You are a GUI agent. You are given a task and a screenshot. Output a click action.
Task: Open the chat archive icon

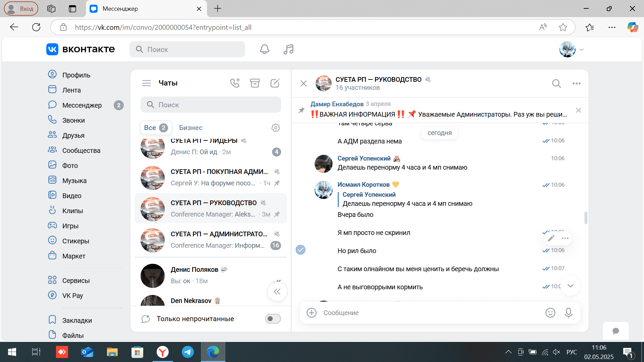tap(255, 83)
